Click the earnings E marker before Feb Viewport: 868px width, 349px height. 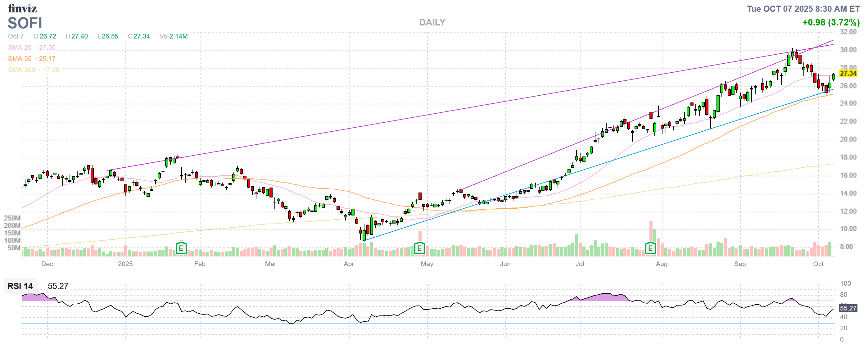tap(181, 249)
